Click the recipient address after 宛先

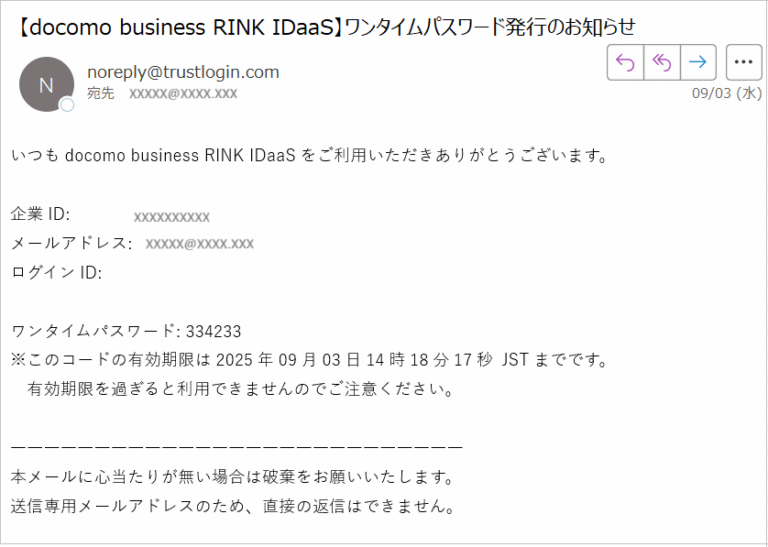tap(183, 93)
